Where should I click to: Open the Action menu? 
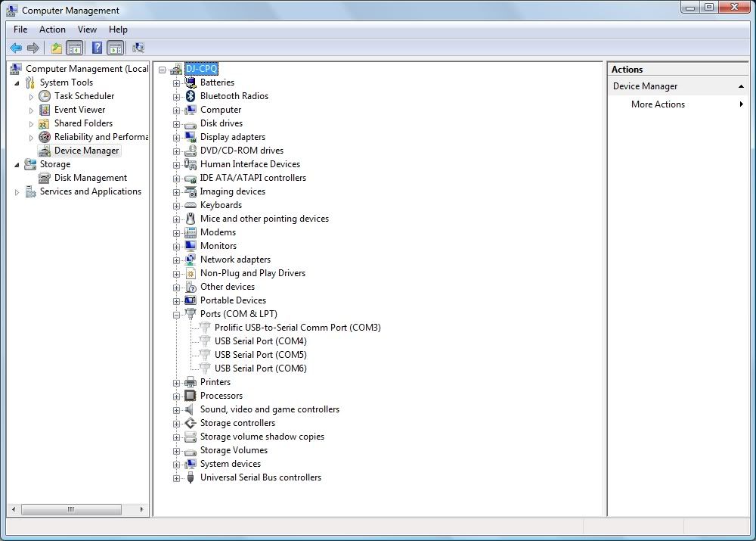pos(52,30)
